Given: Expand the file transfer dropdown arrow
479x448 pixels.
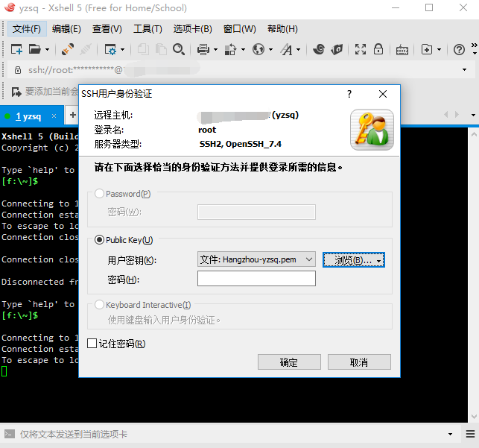Looking at the screenshot, I should point(243,49).
